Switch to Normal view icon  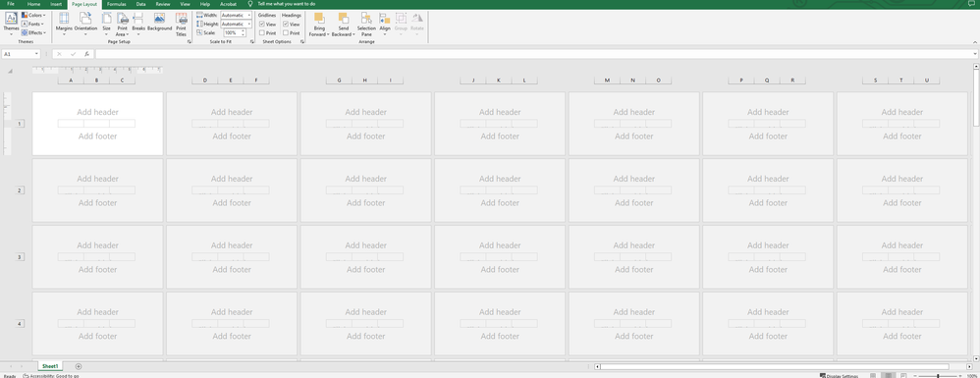point(873,375)
